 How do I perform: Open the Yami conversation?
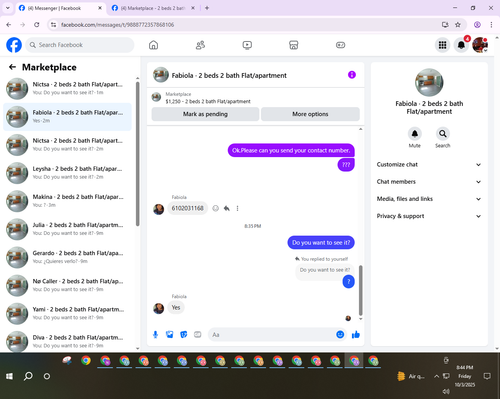point(67,313)
